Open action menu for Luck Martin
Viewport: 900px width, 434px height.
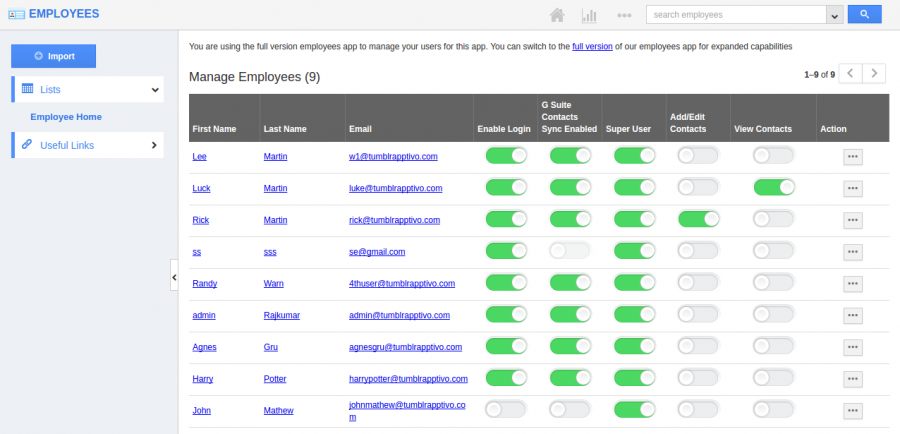click(852, 189)
